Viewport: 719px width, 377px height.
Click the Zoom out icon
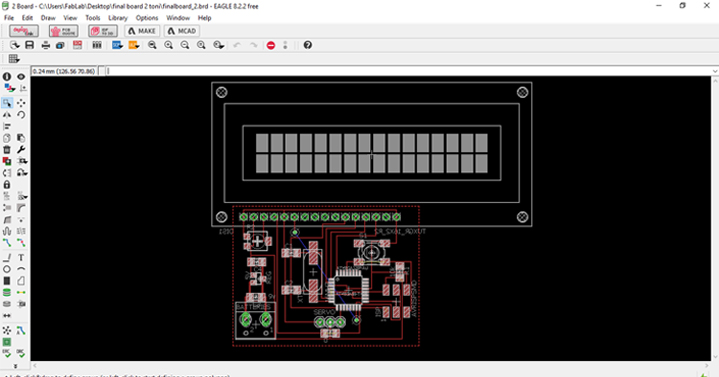point(185,45)
